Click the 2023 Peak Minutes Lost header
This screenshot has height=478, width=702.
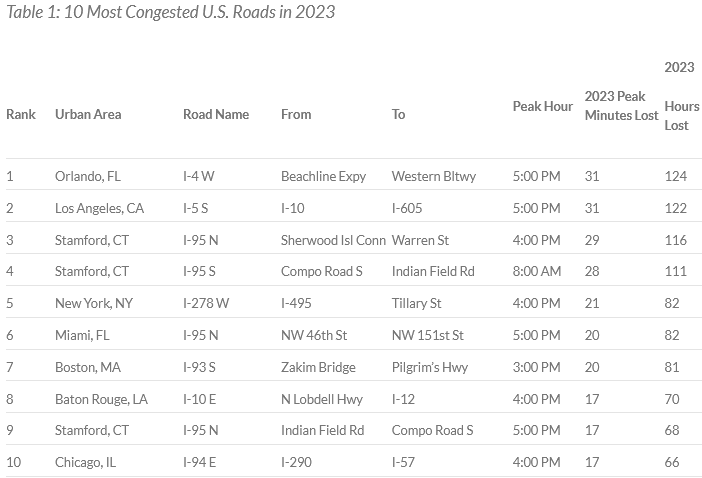point(621,106)
